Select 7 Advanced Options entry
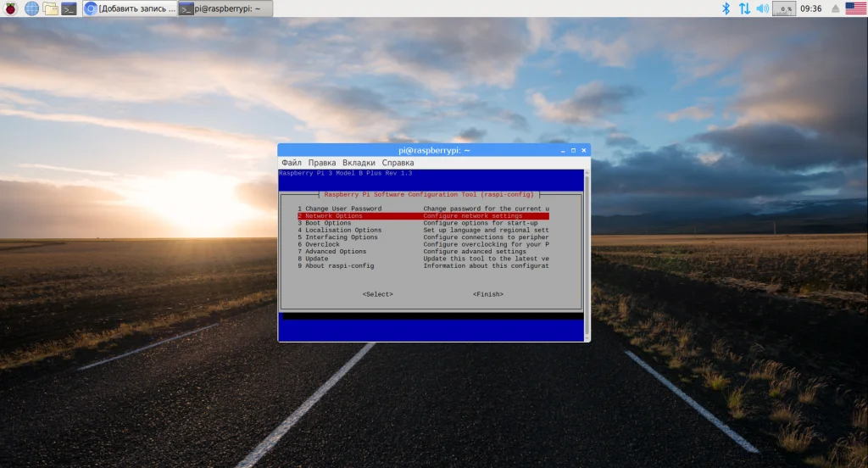The height and width of the screenshot is (468, 868). click(x=423, y=252)
